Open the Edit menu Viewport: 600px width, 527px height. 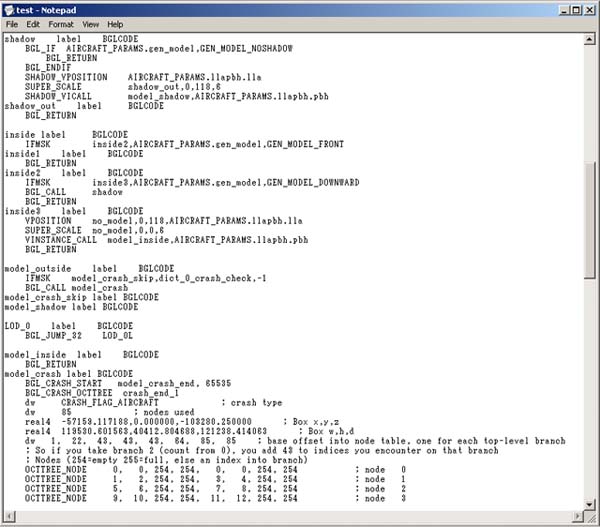(x=33, y=23)
